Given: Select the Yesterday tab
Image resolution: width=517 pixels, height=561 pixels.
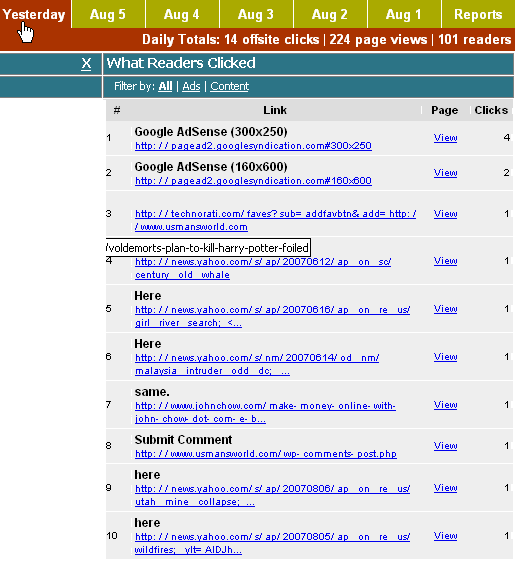Looking at the screenshot, I should (x=35, y=14).
